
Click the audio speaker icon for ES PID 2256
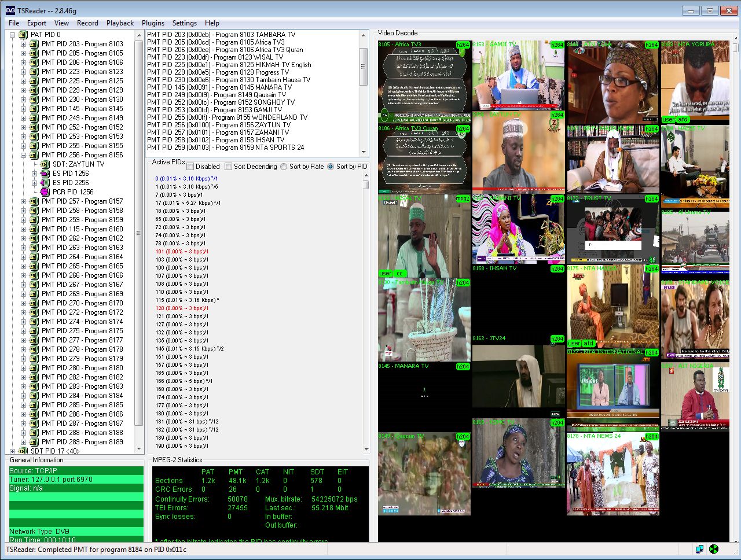[x=45, y=183]
